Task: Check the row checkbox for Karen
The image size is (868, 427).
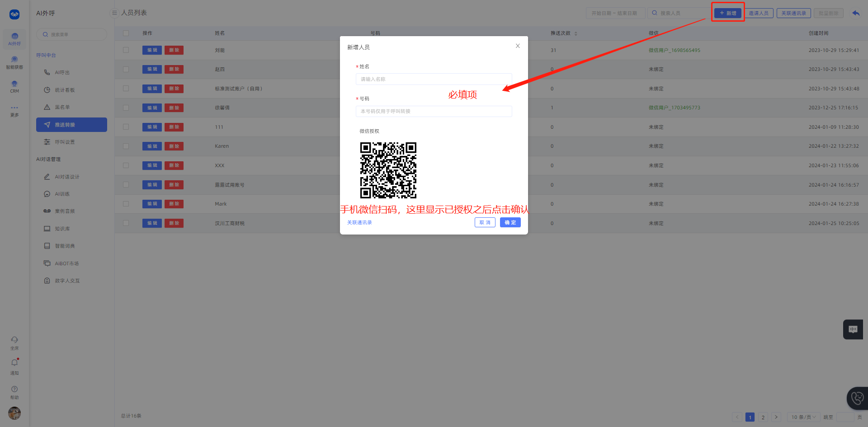Action: pyautogui.click(x=126, y=146)
